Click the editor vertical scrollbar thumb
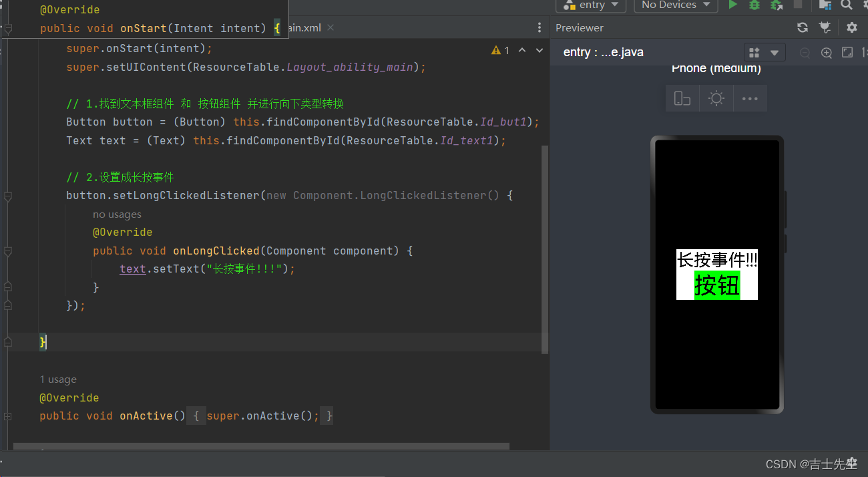 point(545,249)
